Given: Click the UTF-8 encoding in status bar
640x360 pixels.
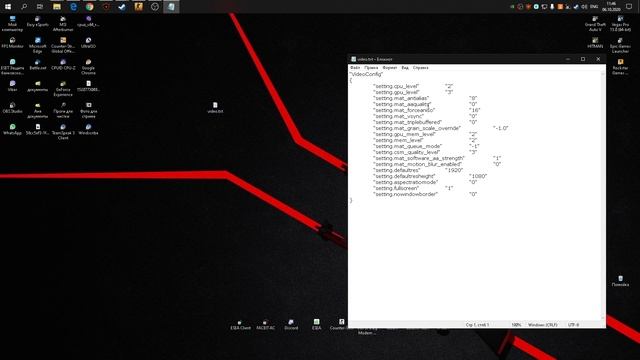Looking at the screenshot, I should (x=573, y=325).
